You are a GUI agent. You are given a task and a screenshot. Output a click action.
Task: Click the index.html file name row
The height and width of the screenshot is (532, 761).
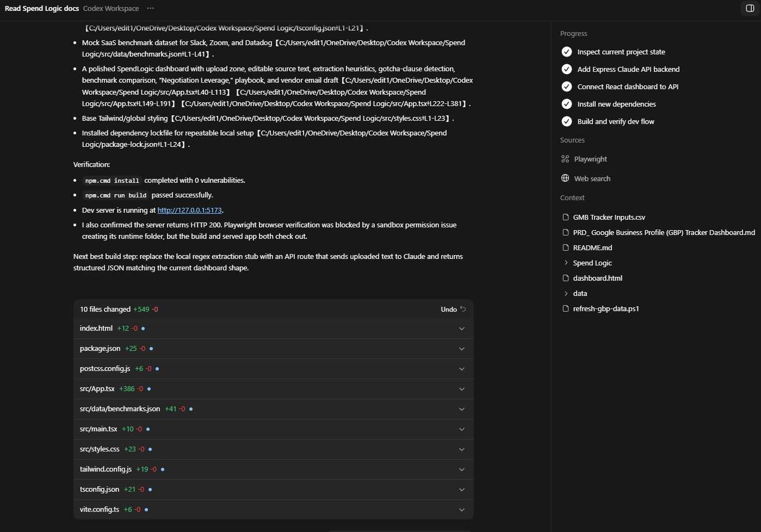pyautogui.click(x=274, y=329)
